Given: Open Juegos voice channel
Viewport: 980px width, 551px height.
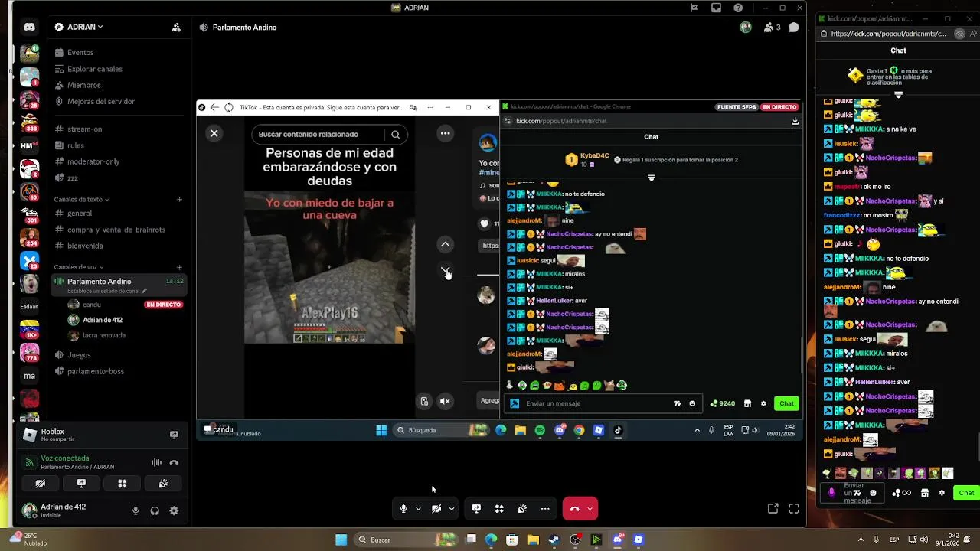Looking at the screenshot, I should coord(79,355).
